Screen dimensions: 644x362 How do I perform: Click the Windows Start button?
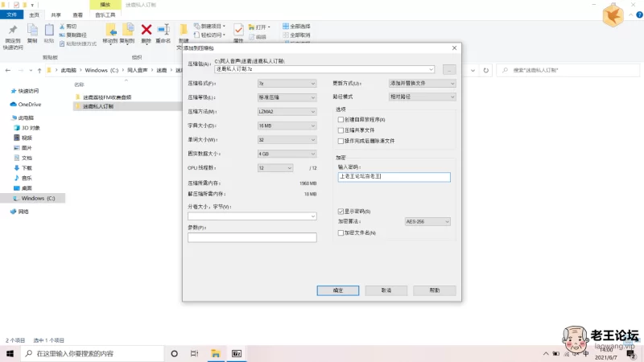click(10, 353)
